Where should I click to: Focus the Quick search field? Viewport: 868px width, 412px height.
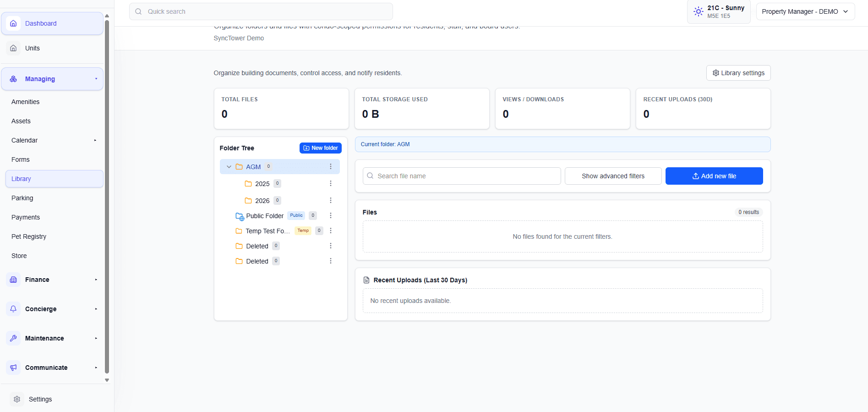(261, 11)
